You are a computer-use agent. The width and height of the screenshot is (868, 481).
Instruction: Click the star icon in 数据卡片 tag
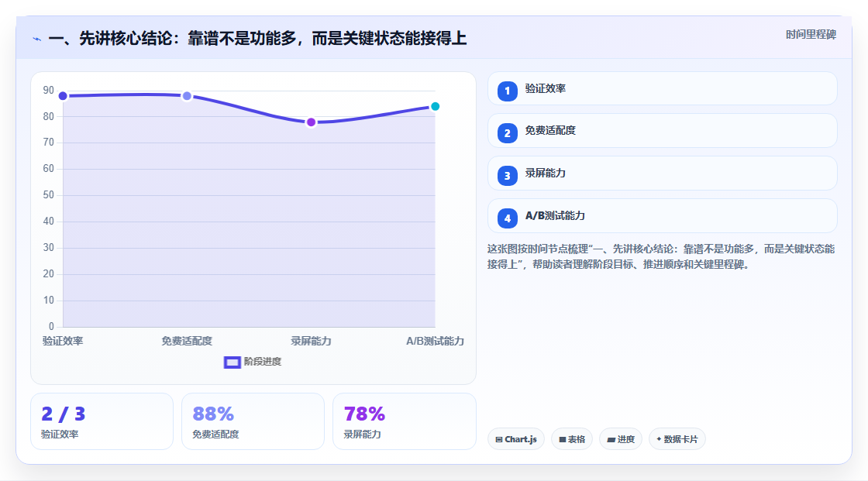[x=659, y=439]
